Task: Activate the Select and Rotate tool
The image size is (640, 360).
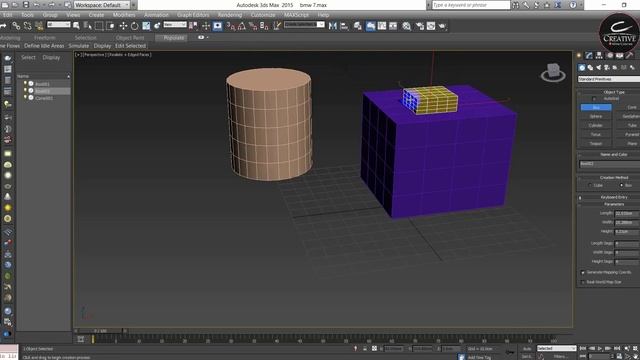Action: (134, 26)
